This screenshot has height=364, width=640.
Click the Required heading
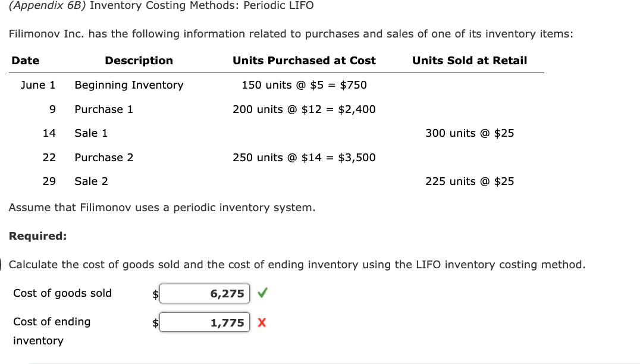pyautogui.click(x=37, y=236)
